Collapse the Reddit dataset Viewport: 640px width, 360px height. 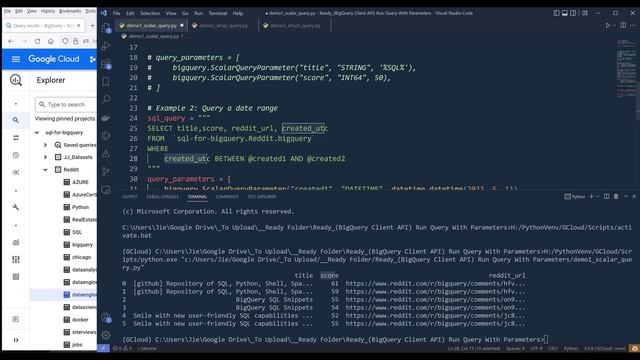pos(45,170)
